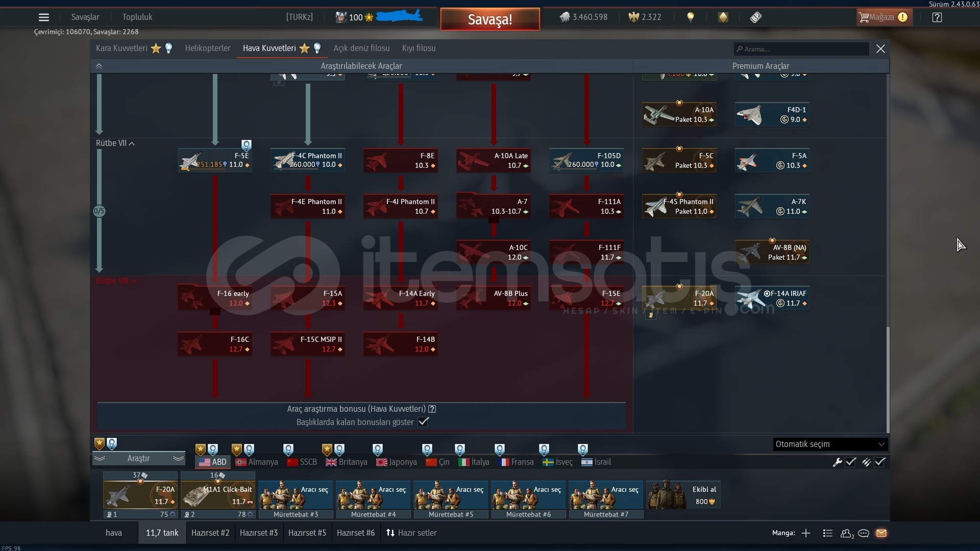
Task: Click the golden warbond icon in top bar
Action: pyautogui.click(x=723, y=17)
